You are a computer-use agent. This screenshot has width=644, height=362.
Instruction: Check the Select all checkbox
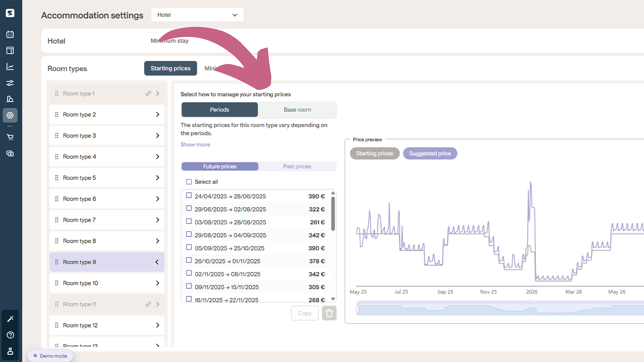click(x=189, y=182)
